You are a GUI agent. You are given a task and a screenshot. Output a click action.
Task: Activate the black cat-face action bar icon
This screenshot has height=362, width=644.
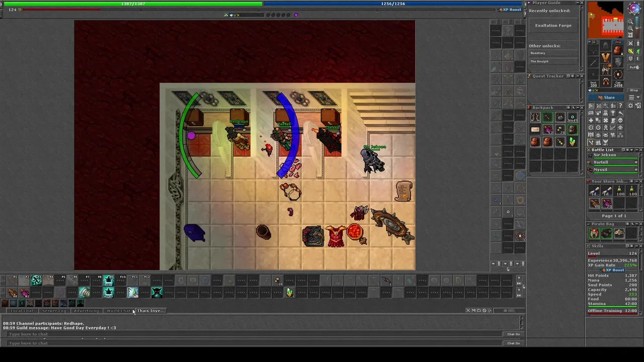click(x=157, y=292)
